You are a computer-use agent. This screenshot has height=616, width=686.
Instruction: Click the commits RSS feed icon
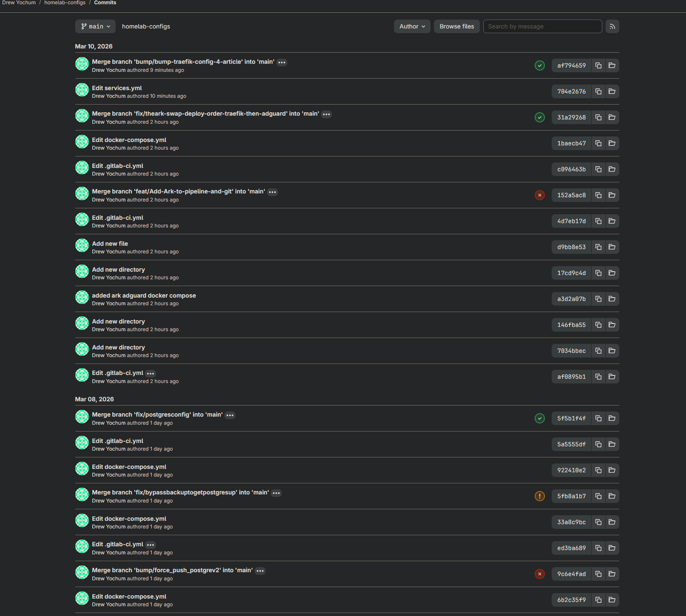point(612,26)
